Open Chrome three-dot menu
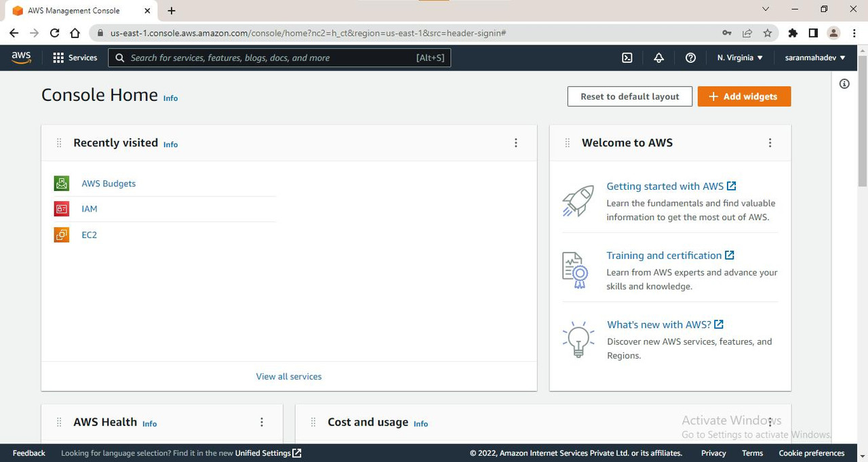The image size is (868, 462). 854,33
